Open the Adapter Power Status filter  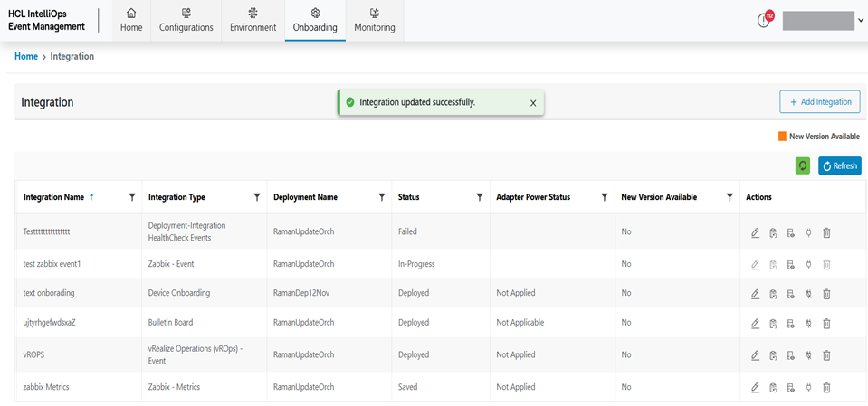(605, 197)
